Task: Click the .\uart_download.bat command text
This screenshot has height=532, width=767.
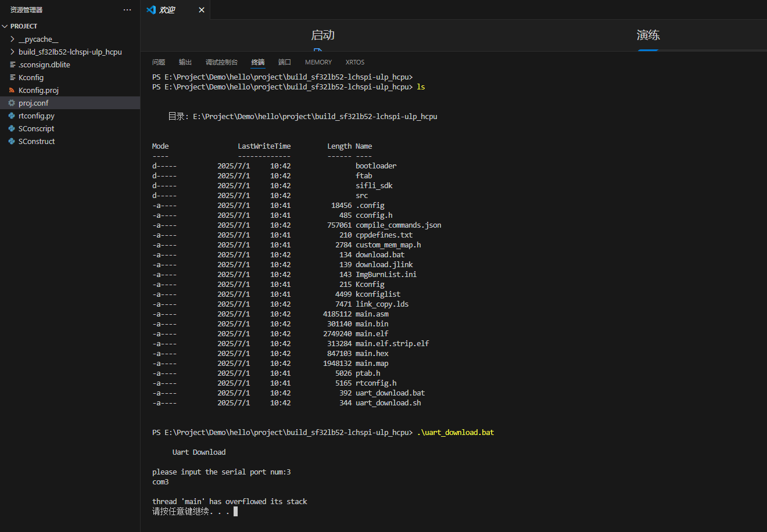Action: point(456,433)
